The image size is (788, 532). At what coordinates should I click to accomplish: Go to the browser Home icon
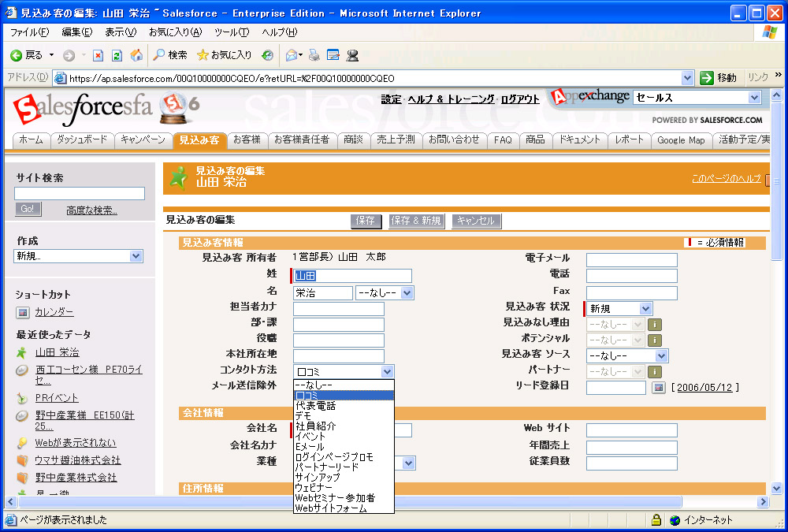coord(136,55)
